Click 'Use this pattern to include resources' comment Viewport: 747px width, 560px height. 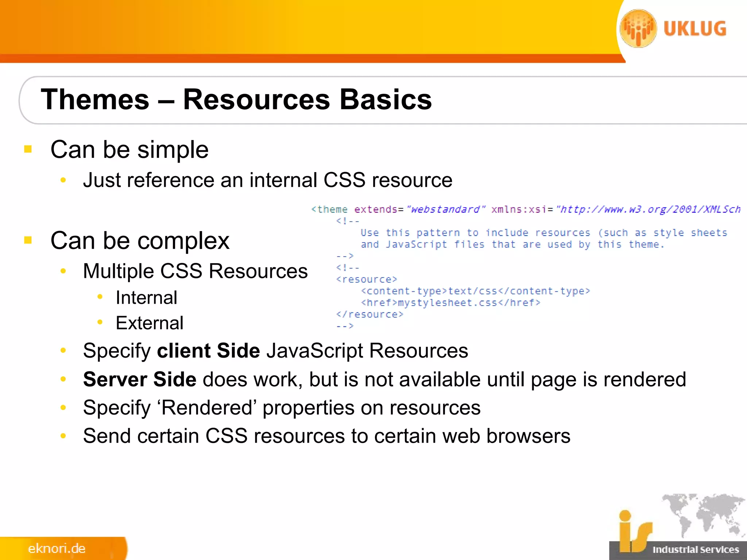544,233
